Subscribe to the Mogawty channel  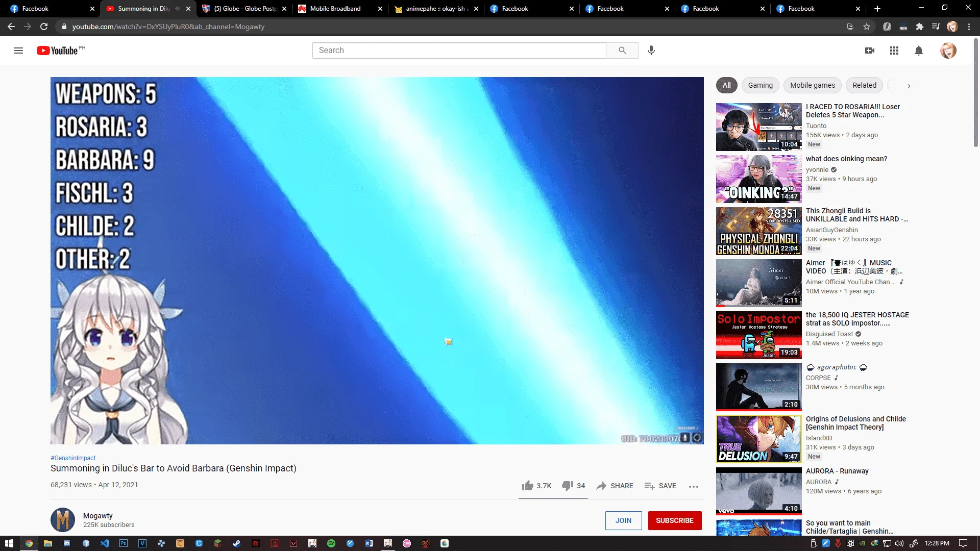(x=675, y=520)
